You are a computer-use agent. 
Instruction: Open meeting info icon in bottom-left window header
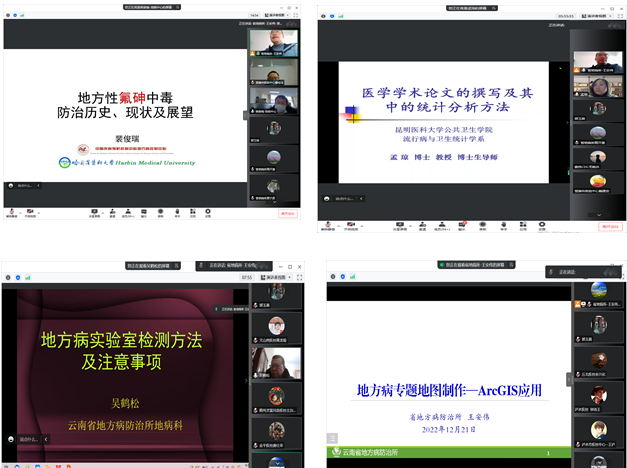pyautogui.click(x=8, y=277)
